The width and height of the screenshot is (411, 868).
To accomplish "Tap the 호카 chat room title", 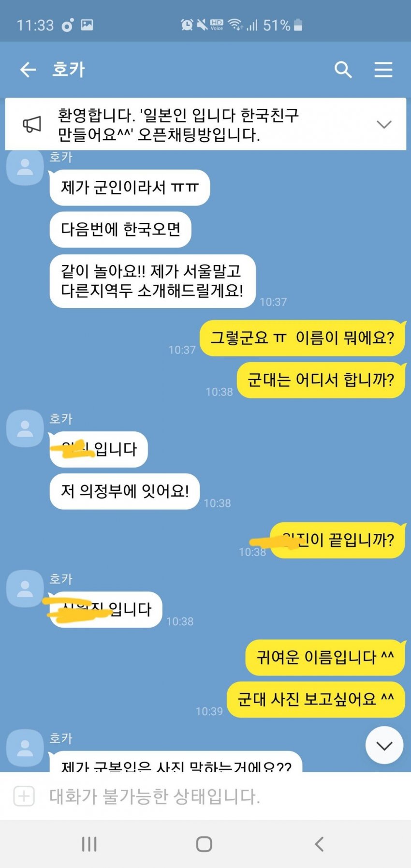I will tap(69, 70).
